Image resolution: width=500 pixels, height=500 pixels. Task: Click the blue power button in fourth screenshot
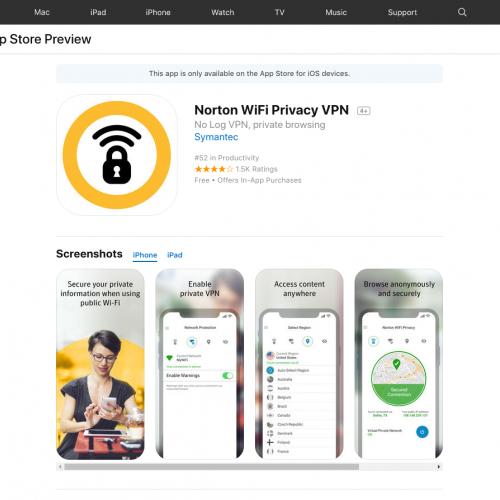pyautogui.click(x=422, y=432)
